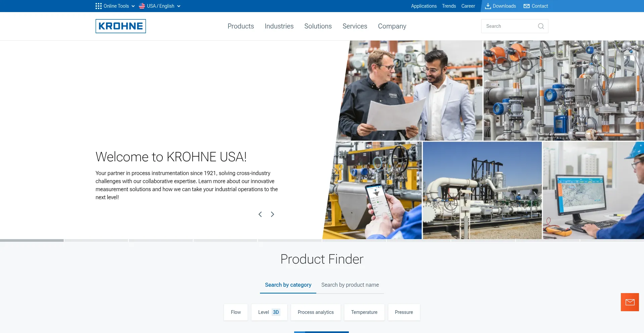Switch to Search by product name tab

[x=350, y=285]
